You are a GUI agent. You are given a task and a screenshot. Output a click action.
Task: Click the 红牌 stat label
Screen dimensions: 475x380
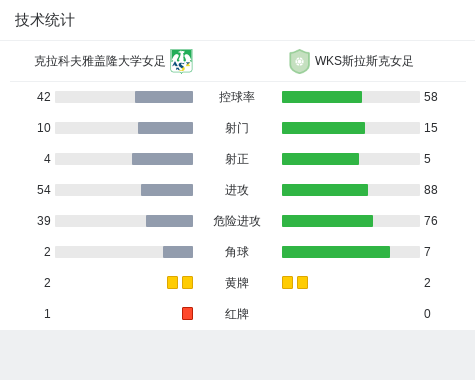(x=237, y=314)
